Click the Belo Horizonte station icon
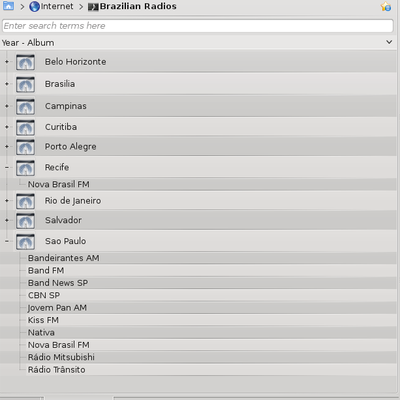 click(x=25, y=62)
